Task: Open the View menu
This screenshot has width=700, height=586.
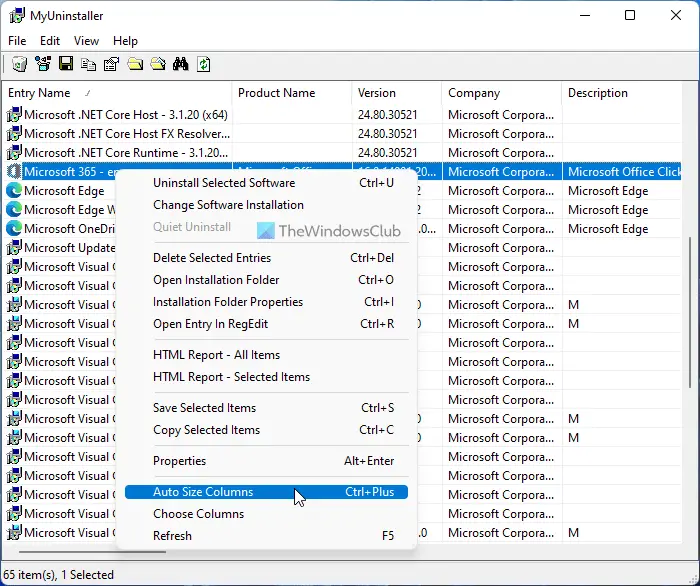Action: tap(86, 41)
